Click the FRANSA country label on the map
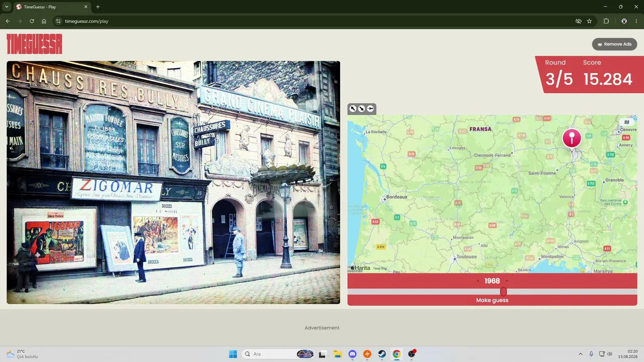Image resolution: width=644 pixels, height=362 pixels. [480, 129]
